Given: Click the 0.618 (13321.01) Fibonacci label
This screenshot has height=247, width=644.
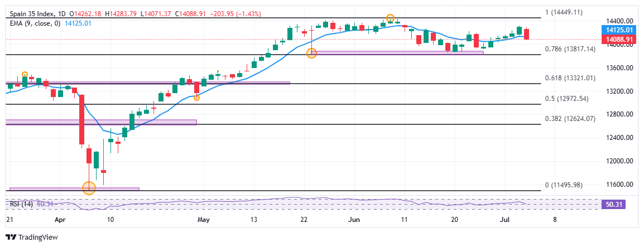Looking at the screenshot, I should 570,78.
